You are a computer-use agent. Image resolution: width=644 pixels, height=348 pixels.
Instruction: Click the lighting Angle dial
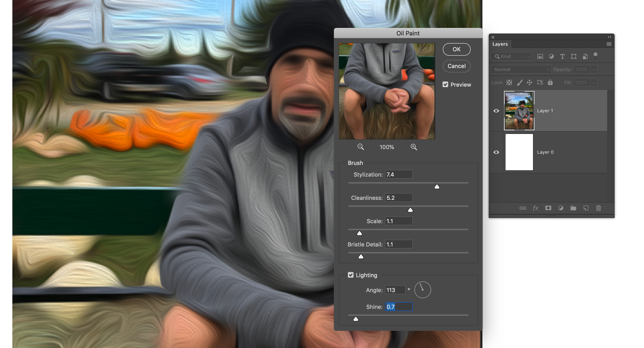point(422,290)
